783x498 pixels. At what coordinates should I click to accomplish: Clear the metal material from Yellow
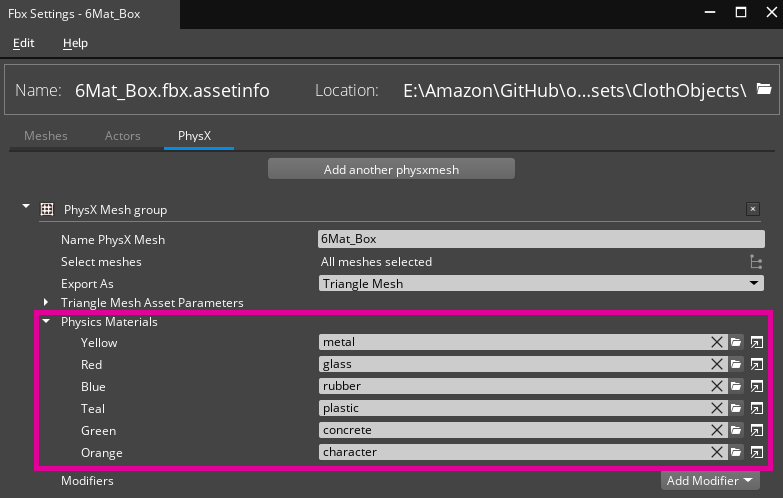point(716,342)
